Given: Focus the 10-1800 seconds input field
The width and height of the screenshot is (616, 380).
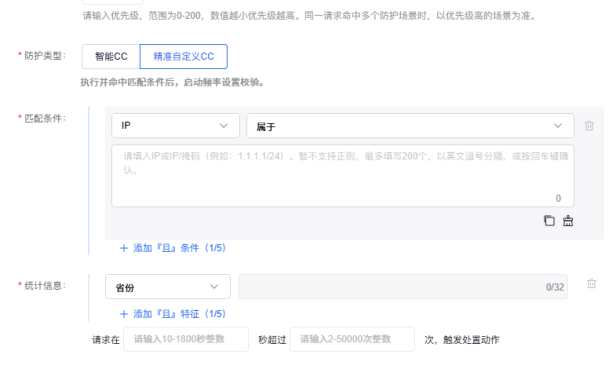Looking at the screenshot, I should coord(186,339).
